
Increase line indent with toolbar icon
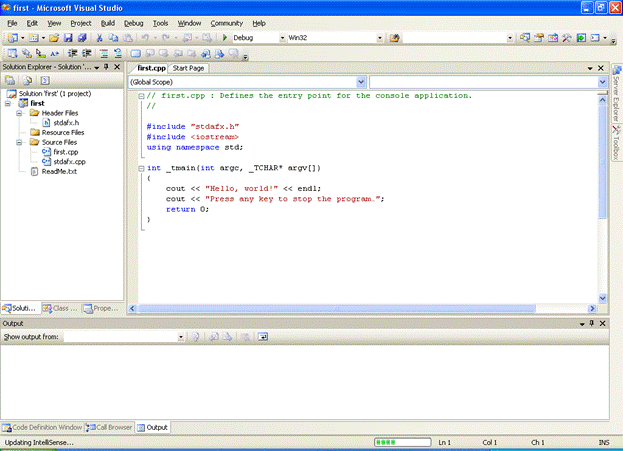(x=86, y=53)
